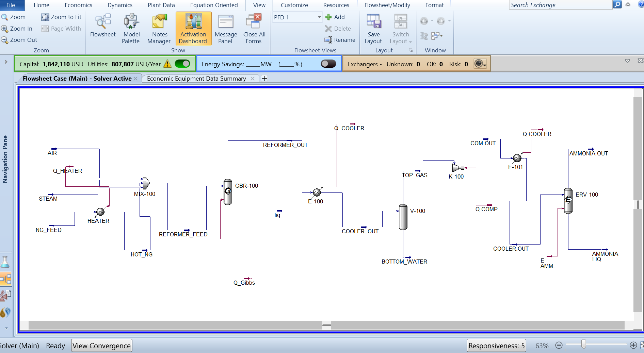
Task: Click the zoom level slider handle
Action: pyautogui.click(x=583, y=344)
